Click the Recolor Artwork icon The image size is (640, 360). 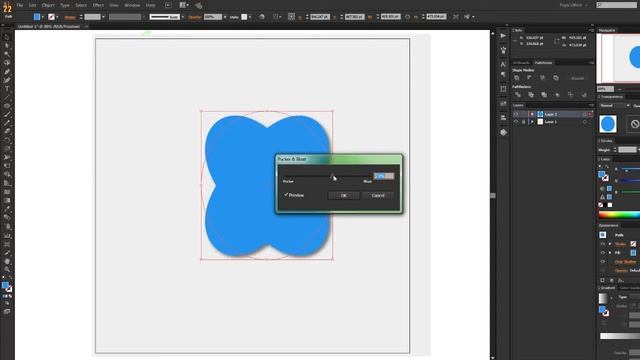(262, 17)
